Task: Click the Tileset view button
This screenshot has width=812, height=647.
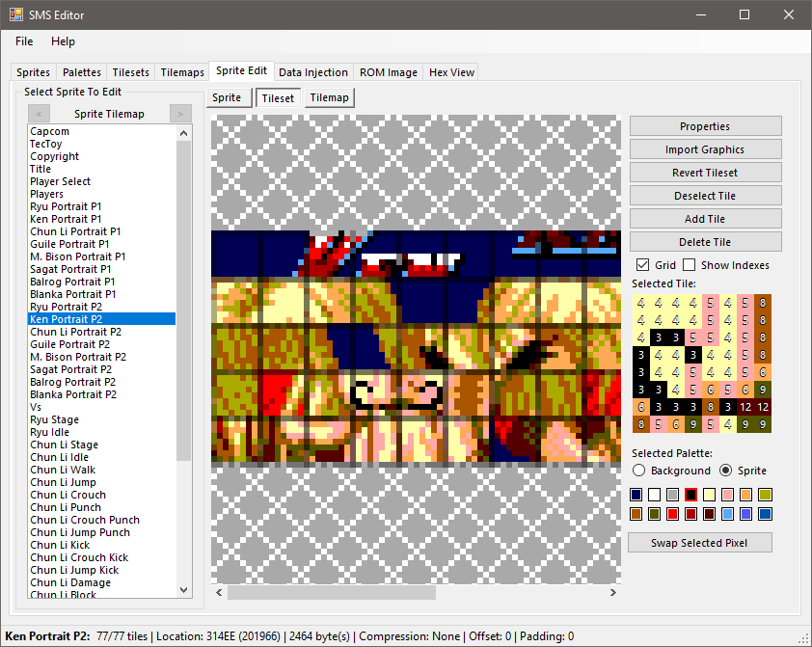Action: tap(278, 97)
